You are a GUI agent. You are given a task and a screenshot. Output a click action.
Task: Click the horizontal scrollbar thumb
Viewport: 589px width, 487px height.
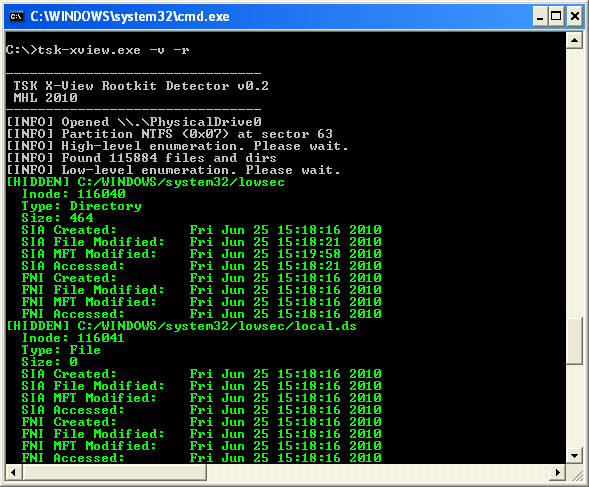click(x=115, y=472)
